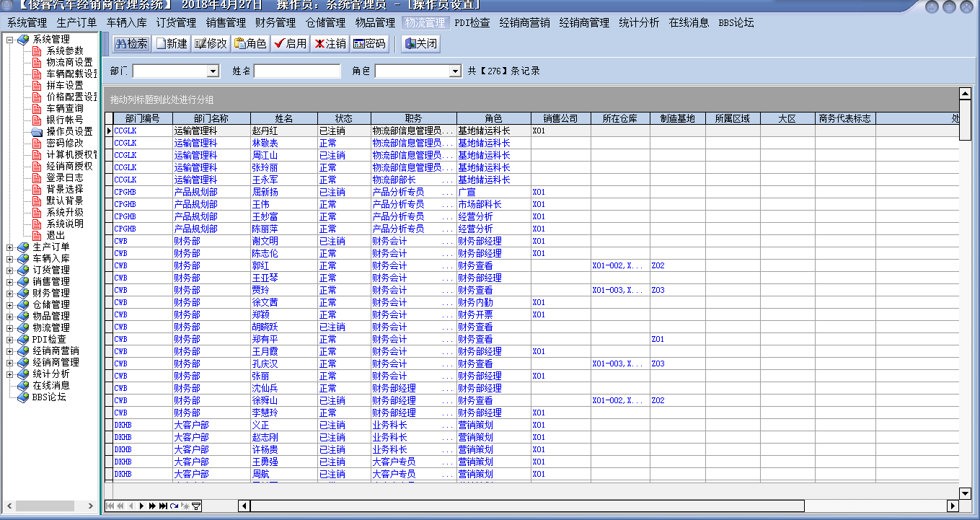The width and height of the screenshot is (980, 520).
Task: Open 拼车设置 in the tree
Action: point(65,85)
